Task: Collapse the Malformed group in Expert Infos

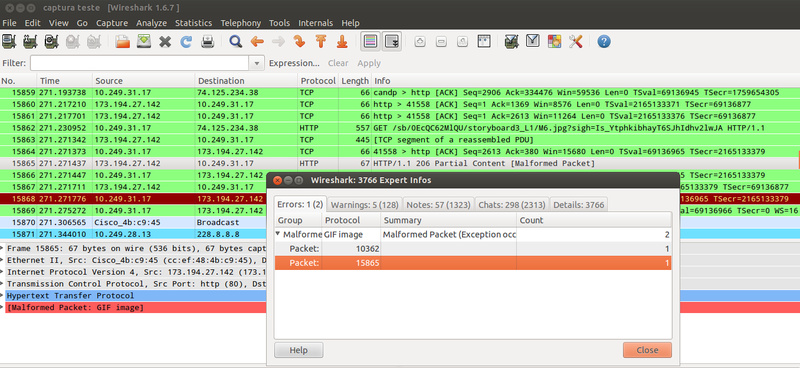Action: pos(279,234)
